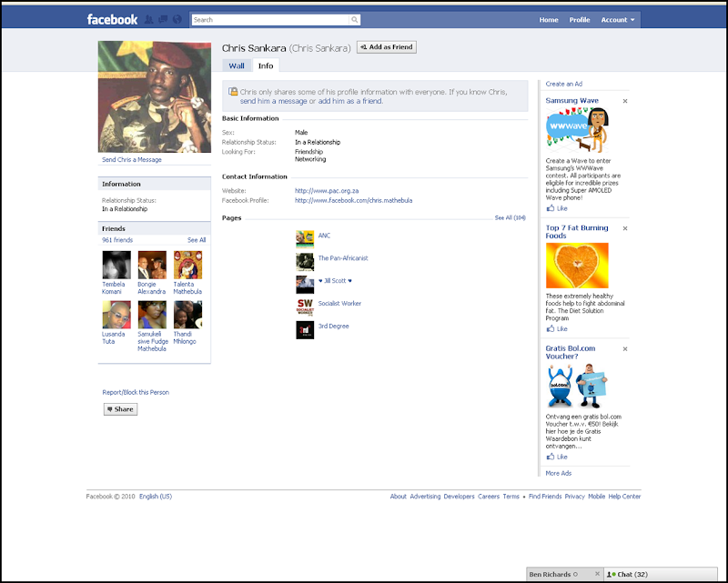
Task: Click 961 friends link
Action: click(x=117, y=240)
